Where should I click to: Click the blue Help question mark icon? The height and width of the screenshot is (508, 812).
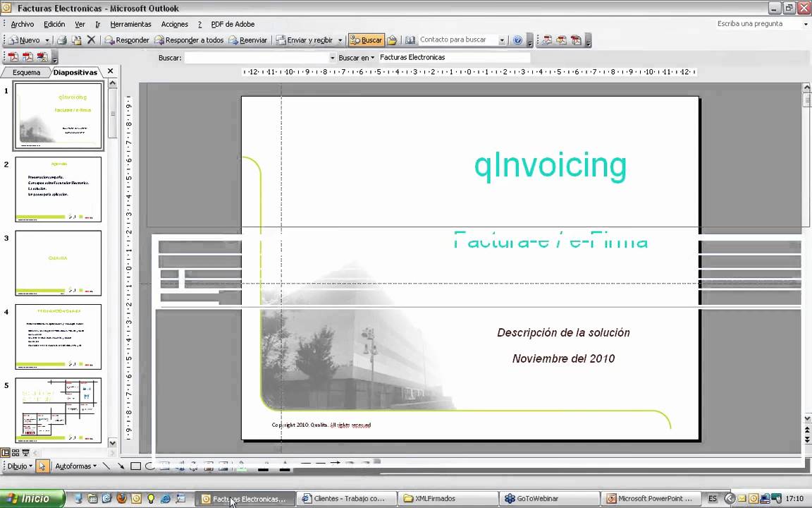coord(517,40)
